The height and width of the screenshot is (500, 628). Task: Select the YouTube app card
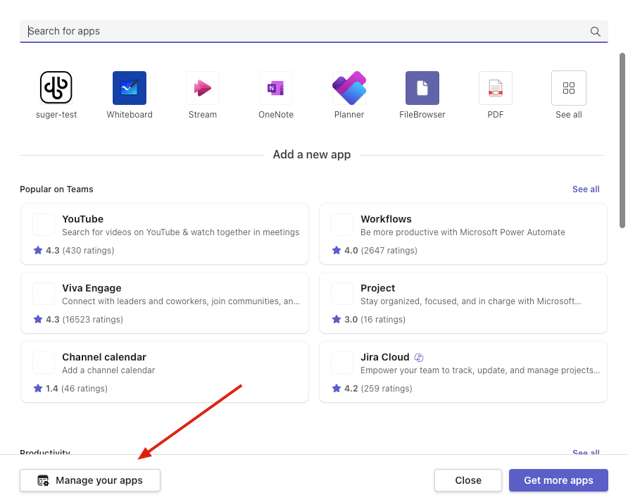[x=165, y=234]
